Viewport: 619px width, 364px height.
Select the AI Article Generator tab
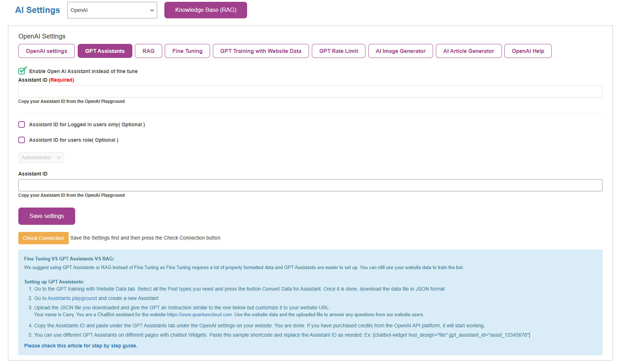point(468,51)
